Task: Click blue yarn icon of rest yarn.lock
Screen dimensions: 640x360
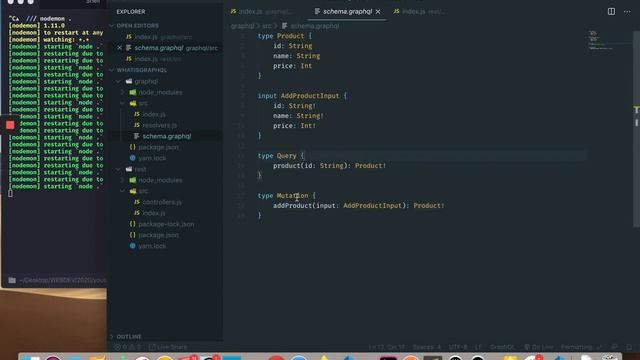Action: coord(133,246)
